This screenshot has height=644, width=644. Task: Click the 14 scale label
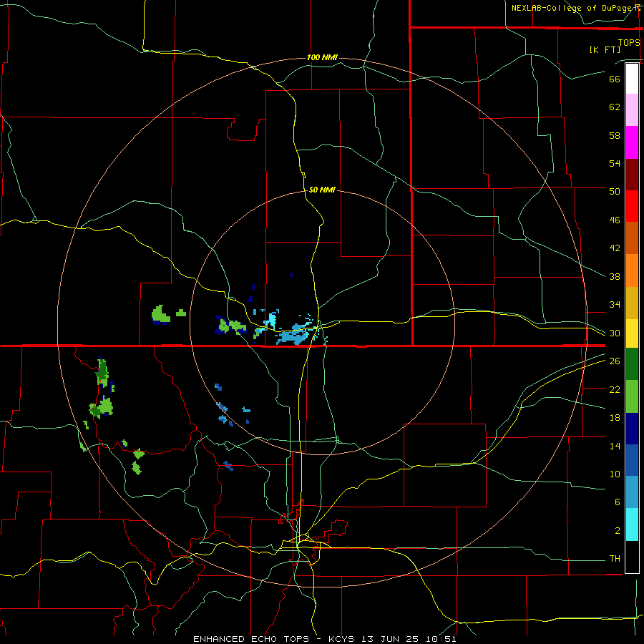coord(615,446)
